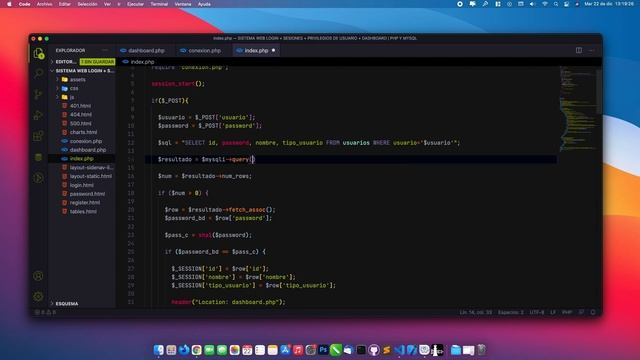Open the Calendar app from the Dock
Screen dimensions: 640x360
click(247, 350)
